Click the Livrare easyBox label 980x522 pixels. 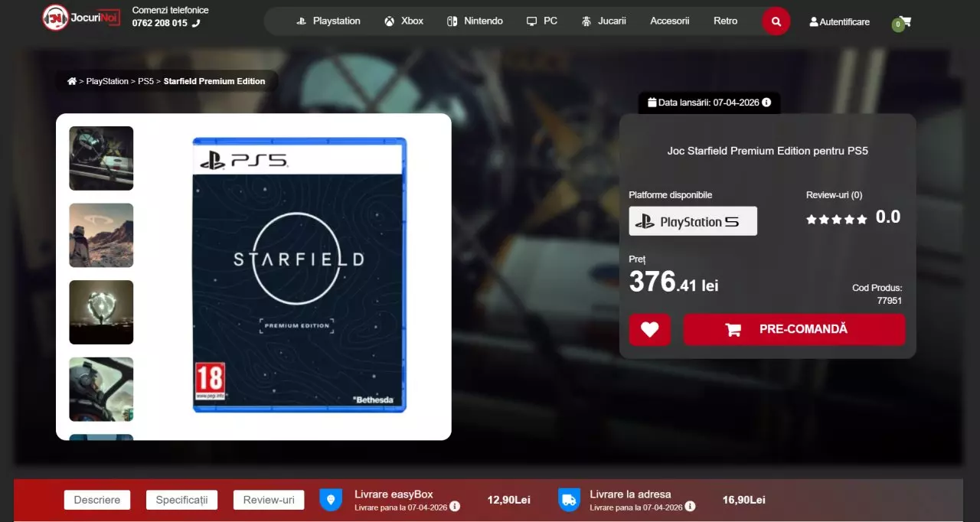click(x=394, y=494)
